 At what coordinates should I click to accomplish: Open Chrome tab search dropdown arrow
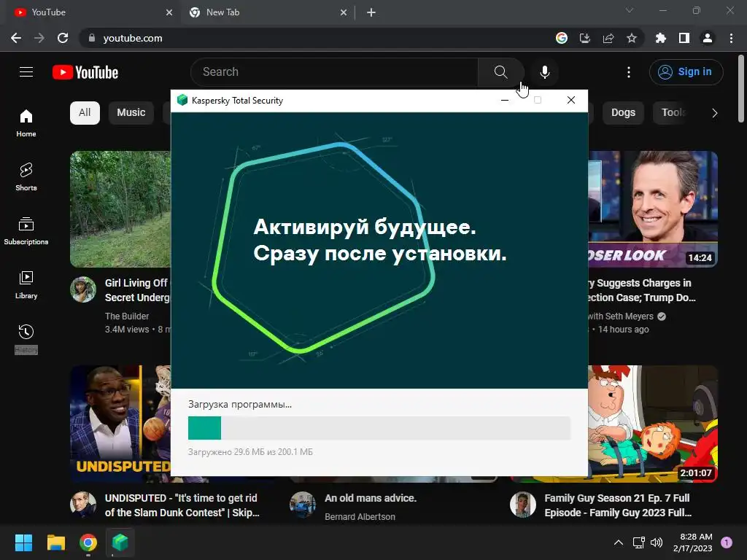tap(630, 10)
